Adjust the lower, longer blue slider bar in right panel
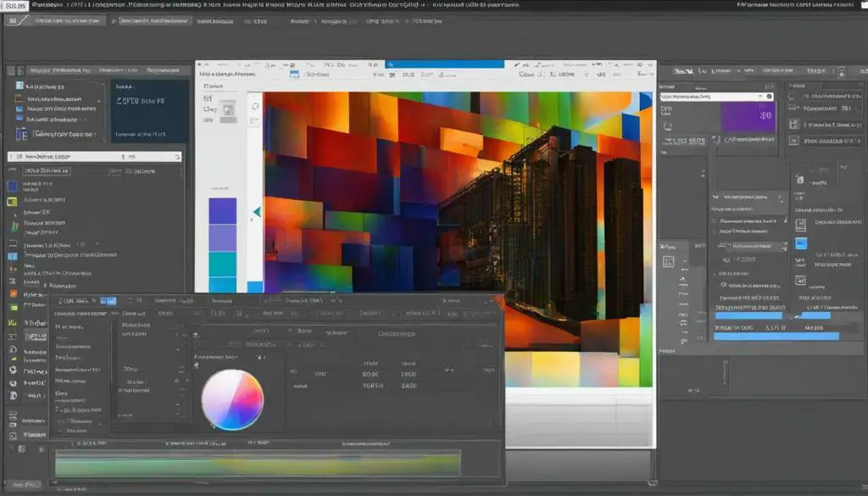Viewport: 868px width, 496px height. (776, 336)
